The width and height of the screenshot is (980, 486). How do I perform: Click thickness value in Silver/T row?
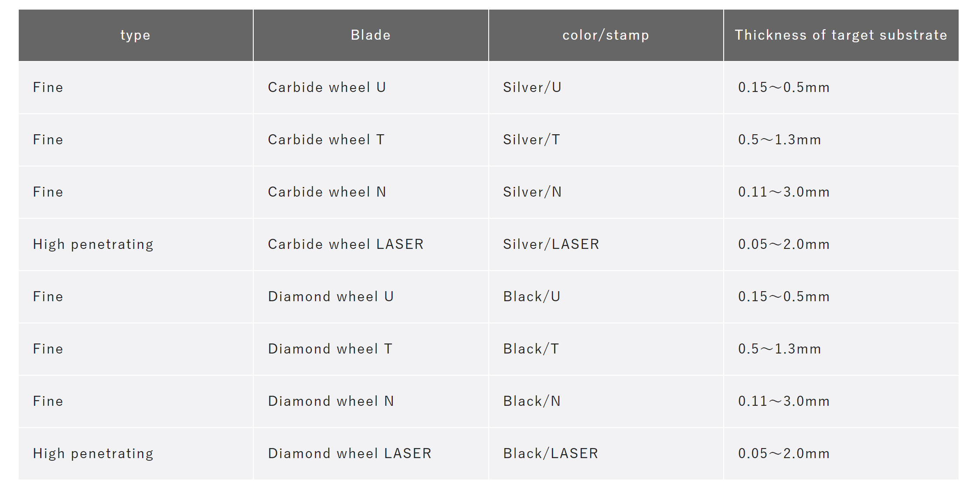(x=779, y=140)
